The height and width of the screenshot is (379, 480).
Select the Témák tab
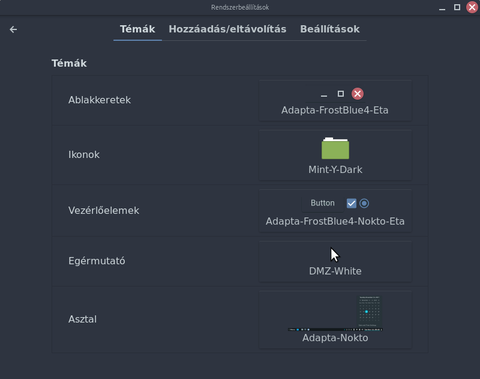tap(137, 29)
